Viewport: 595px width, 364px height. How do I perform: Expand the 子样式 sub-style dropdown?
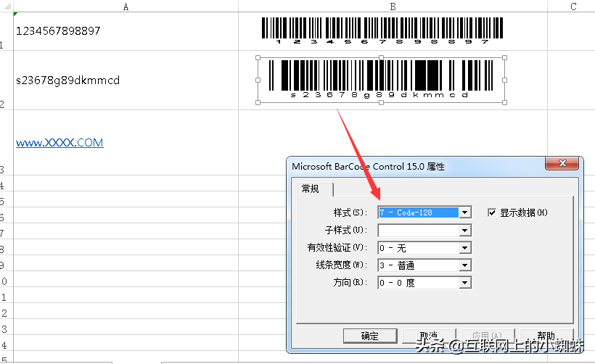pyautogui.click(x=465, y=230)
